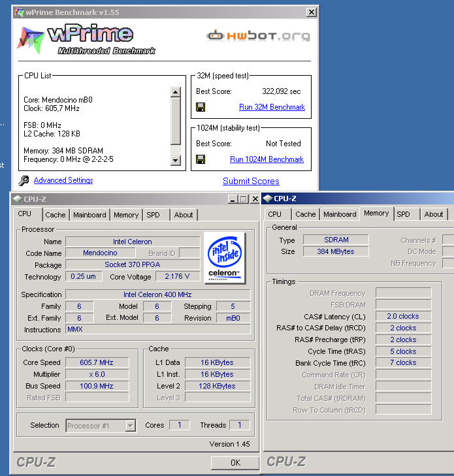
Task: Click the right CPU-Z window title icon
Action: click(x=268, y=198)
